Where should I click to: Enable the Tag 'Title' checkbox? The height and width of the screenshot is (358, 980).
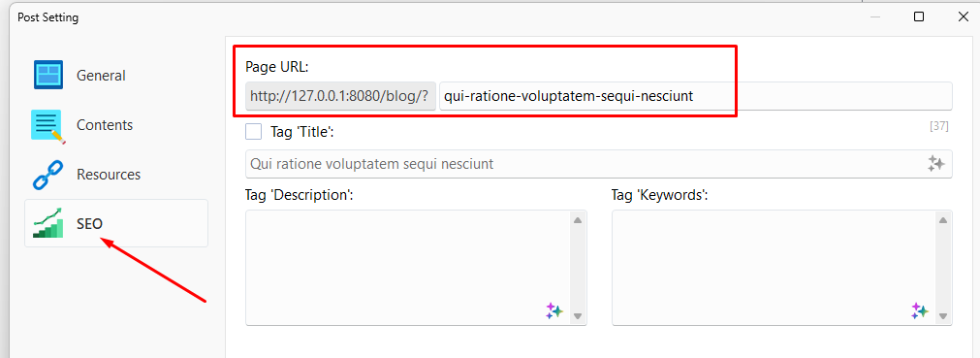pos(254,131)
